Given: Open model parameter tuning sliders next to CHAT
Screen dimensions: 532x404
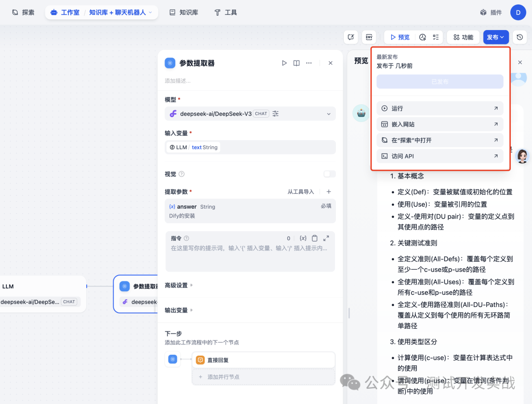Looking at the screenshot, I should point(275,113).
